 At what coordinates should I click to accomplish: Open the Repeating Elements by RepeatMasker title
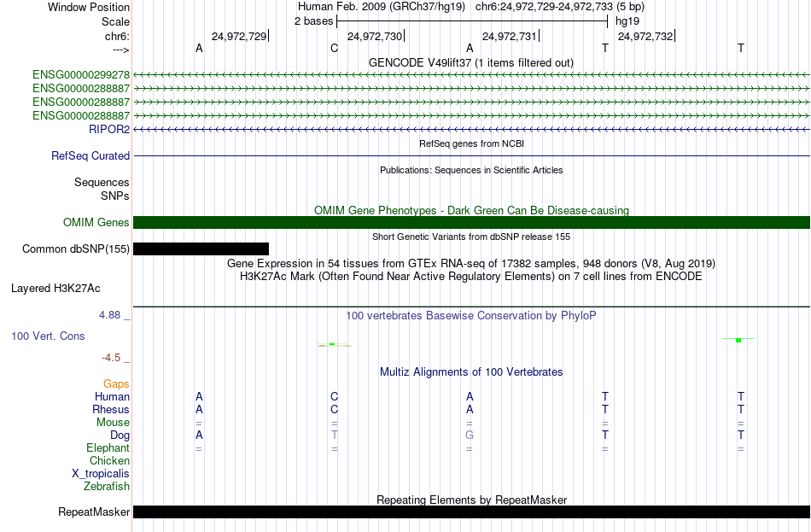click(471, 500)
